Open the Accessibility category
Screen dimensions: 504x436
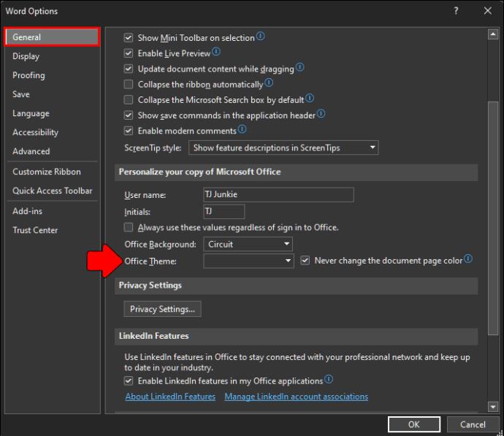52,132
